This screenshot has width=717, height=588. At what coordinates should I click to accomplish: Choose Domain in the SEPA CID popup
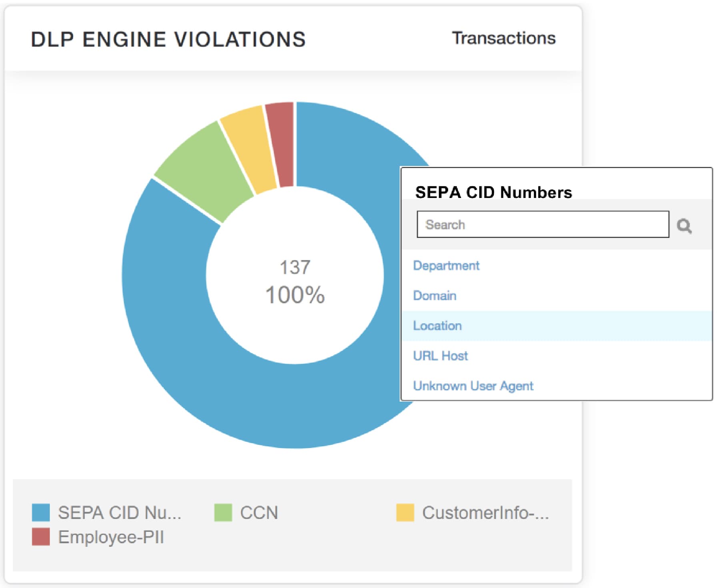point(435,296)
